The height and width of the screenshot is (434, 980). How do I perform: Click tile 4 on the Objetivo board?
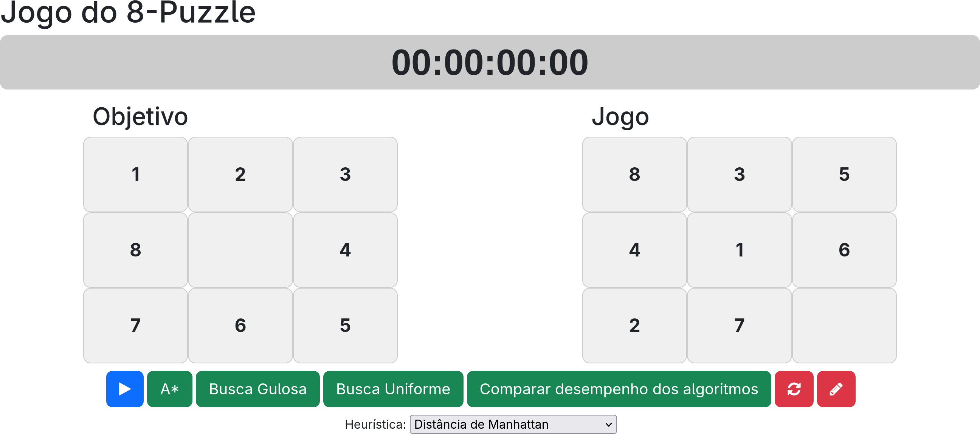click(x=345, y=250)
